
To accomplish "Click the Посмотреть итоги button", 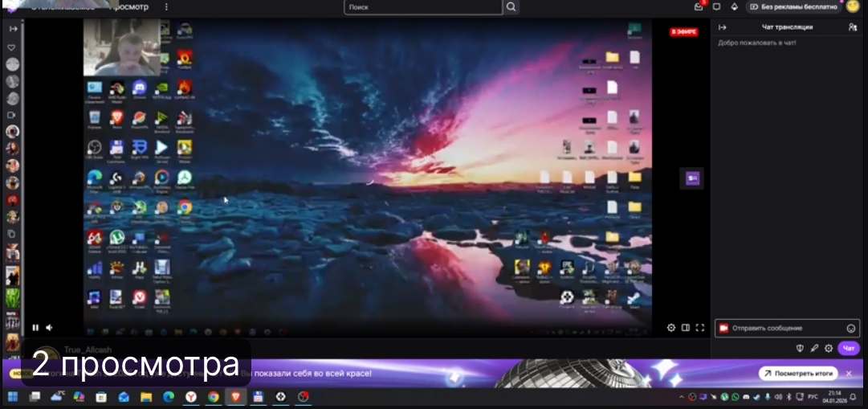I will (798, 374).
